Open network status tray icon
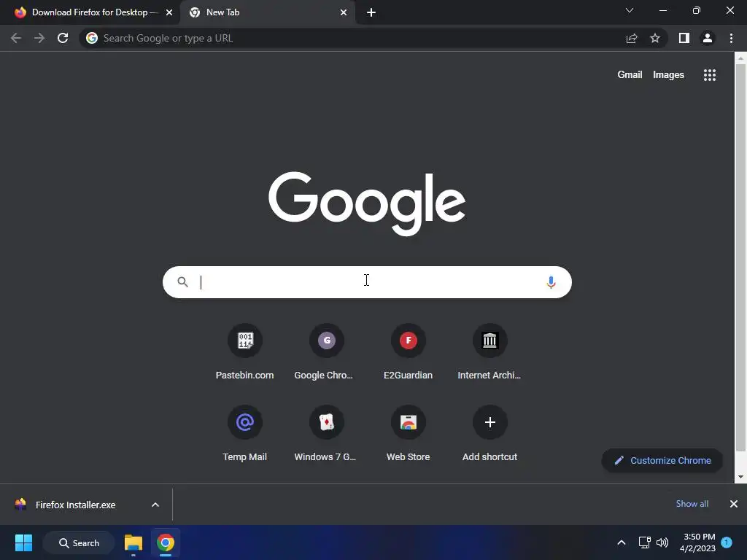The image size is (747, 560). click(x=645, y=542)
